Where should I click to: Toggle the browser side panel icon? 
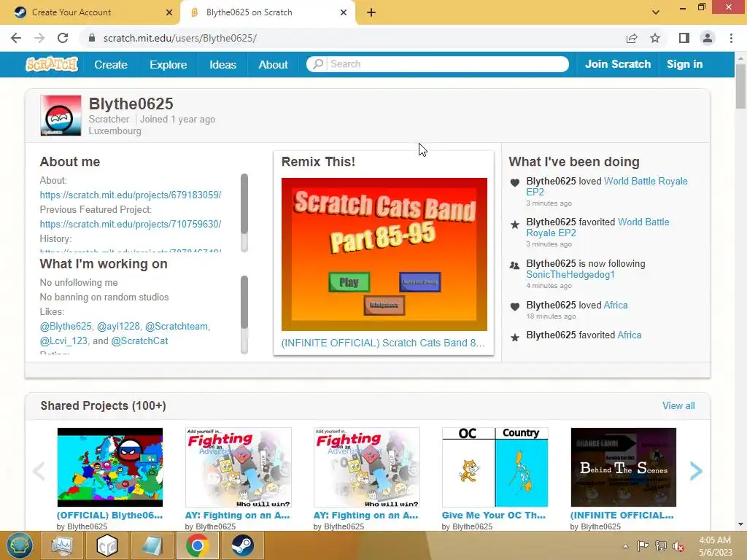684,38
